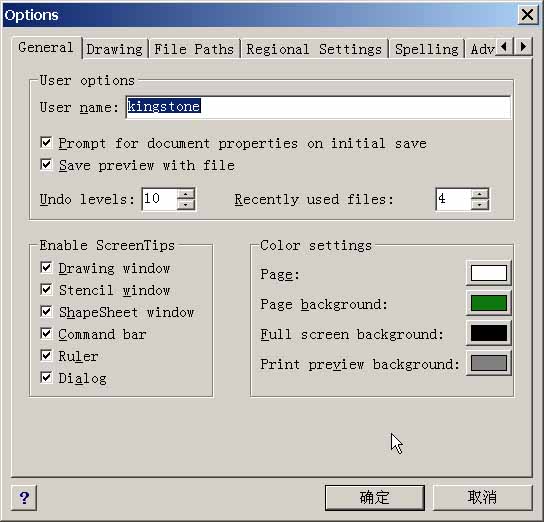Open the green Page background swatch
Image resolution: width=544 pixels, height=522 pixels.
488,303
